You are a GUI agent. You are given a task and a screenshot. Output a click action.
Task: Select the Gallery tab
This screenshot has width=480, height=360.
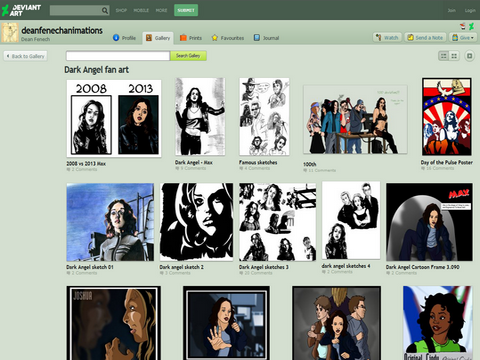coord(158,38)
